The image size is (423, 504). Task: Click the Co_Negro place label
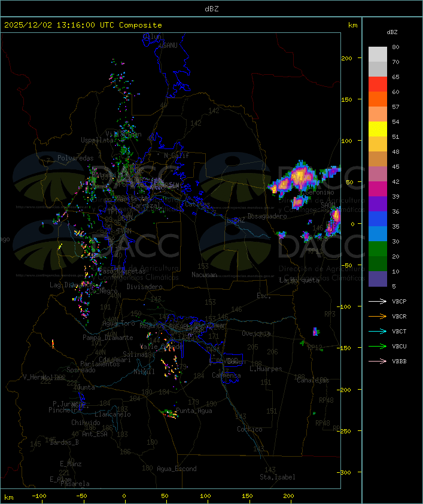103,291
